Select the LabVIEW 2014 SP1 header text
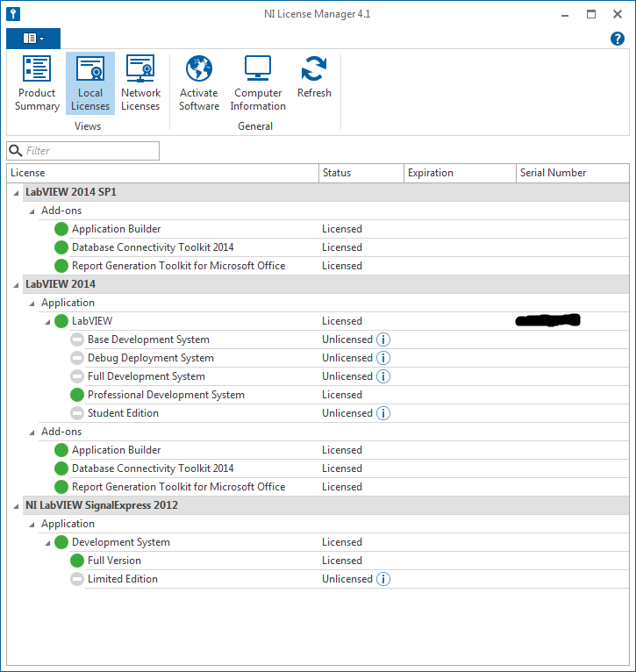Image resolution: width=636 pixels, height=672 pixels. 71,192
